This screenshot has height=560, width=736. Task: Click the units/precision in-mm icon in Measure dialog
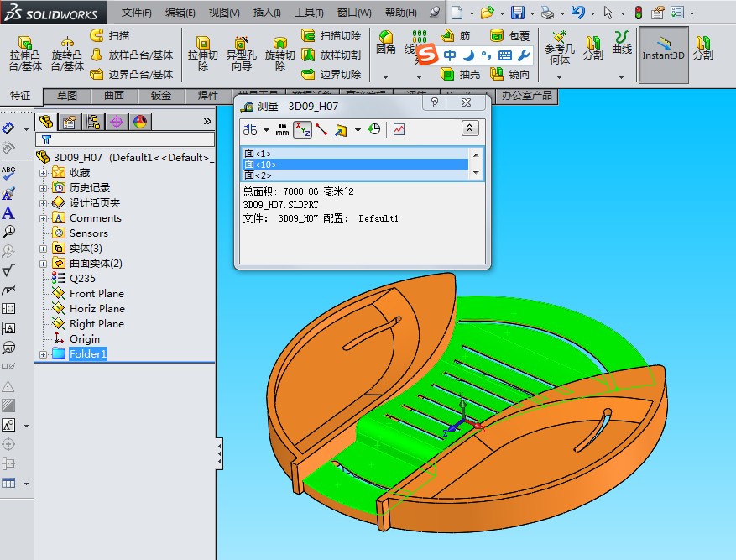[x=282, y=129]
